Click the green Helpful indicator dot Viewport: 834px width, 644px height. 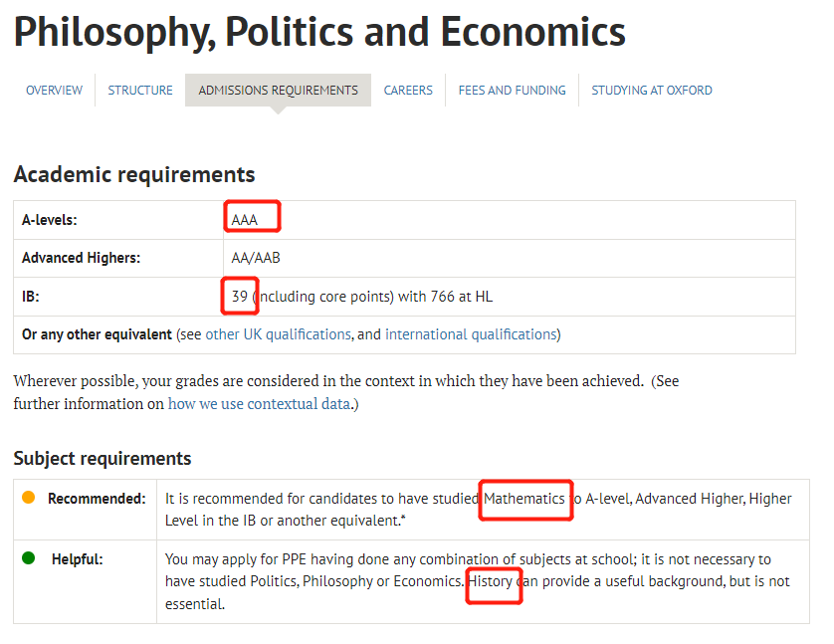click(x=28, y=558)
